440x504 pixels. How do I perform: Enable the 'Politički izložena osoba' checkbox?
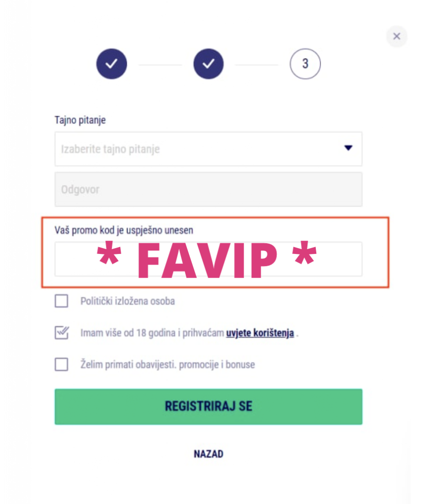coord(61,301)
